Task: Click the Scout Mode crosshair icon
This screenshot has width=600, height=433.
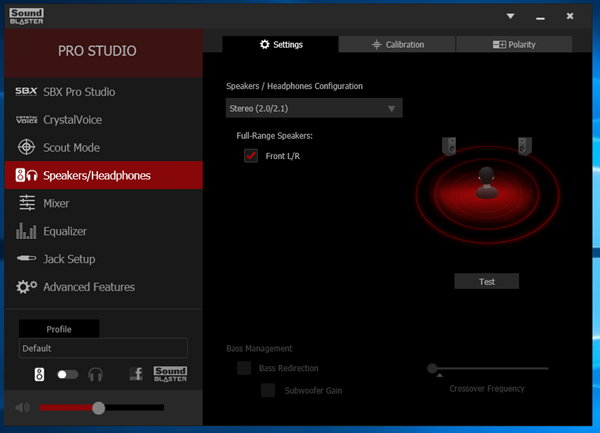Action: (26, 147)
